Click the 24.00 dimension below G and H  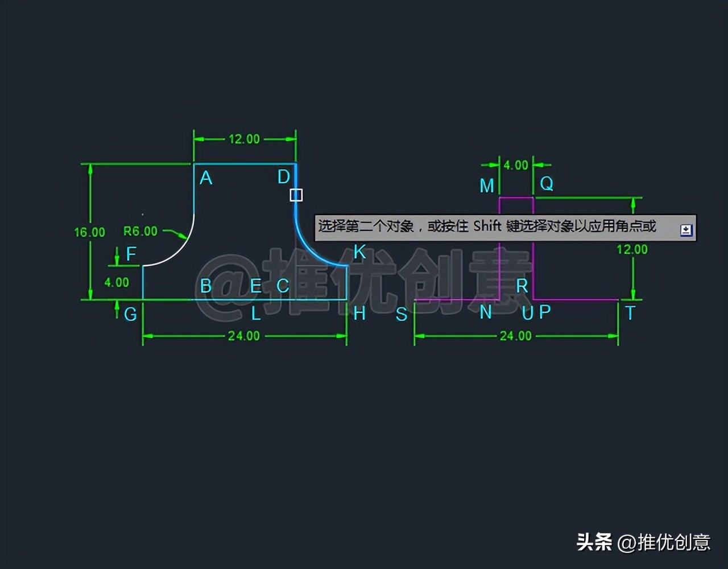(x=244, y=336)
